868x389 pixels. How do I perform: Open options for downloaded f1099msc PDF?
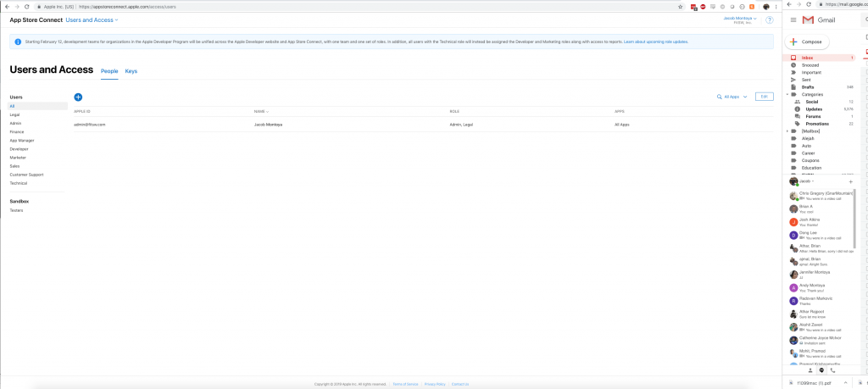pos(845,382)
